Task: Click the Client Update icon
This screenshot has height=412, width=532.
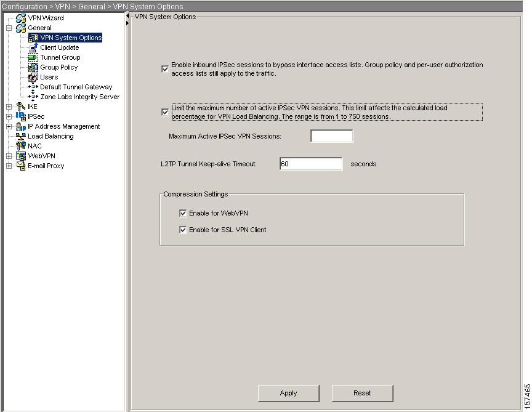Action: click(x=33, y=47)
